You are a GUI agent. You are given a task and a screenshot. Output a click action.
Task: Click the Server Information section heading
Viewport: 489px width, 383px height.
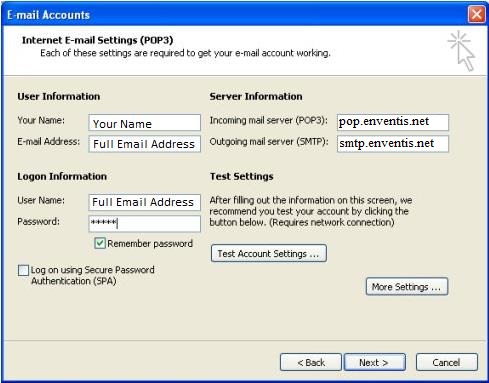click(256, 96)
